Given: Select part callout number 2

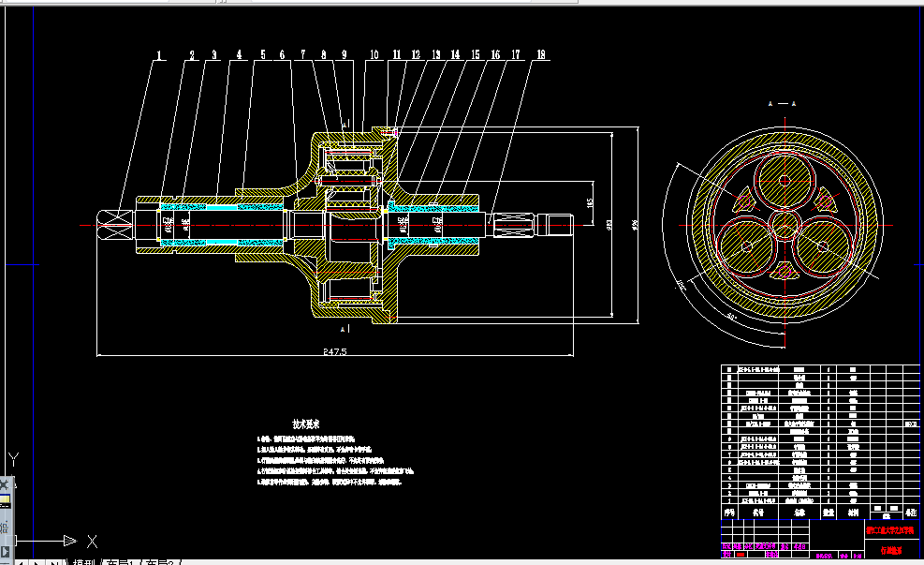Looking at the screenshot, I should click(x=192, y=55).
